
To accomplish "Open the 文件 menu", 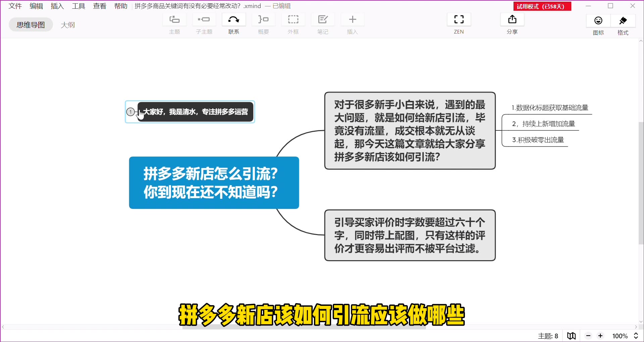I will tap(15, 6).
